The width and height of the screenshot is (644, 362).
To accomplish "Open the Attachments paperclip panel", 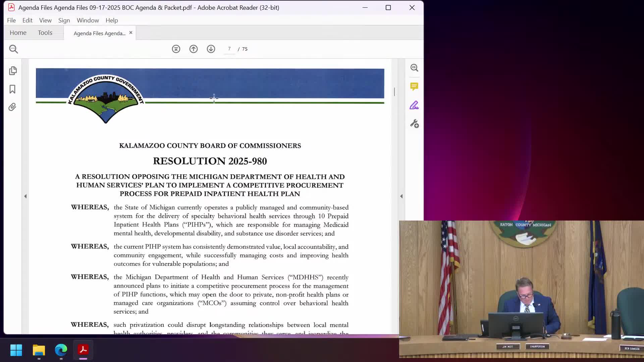I will pos(12,107).
